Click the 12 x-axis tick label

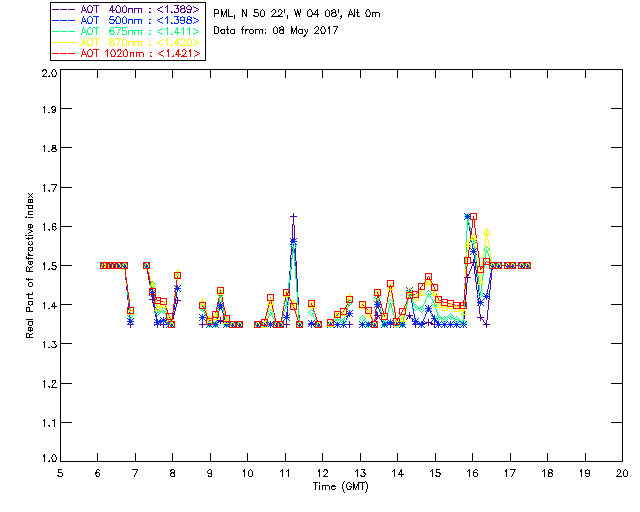(322, 473)
